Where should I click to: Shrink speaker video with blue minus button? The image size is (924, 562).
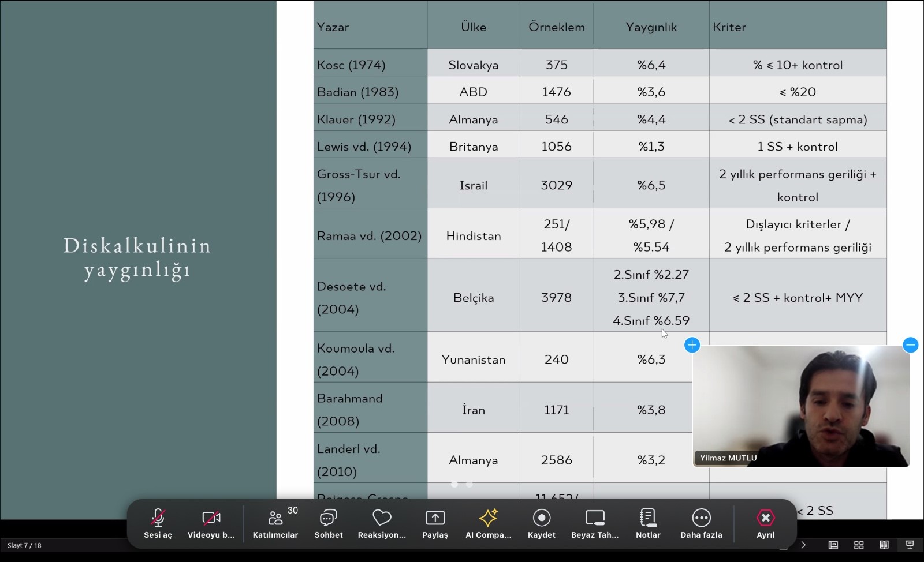coord(910,345)
